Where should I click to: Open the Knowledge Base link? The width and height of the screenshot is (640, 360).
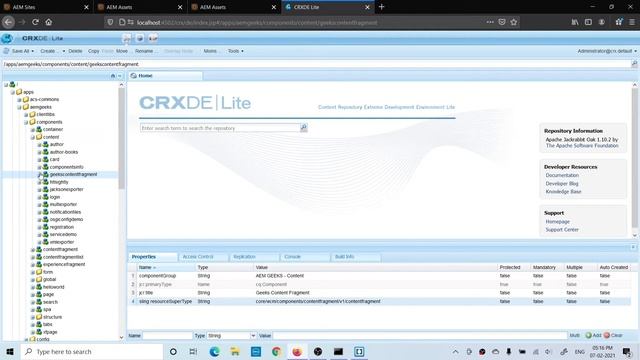click(563, 191)
